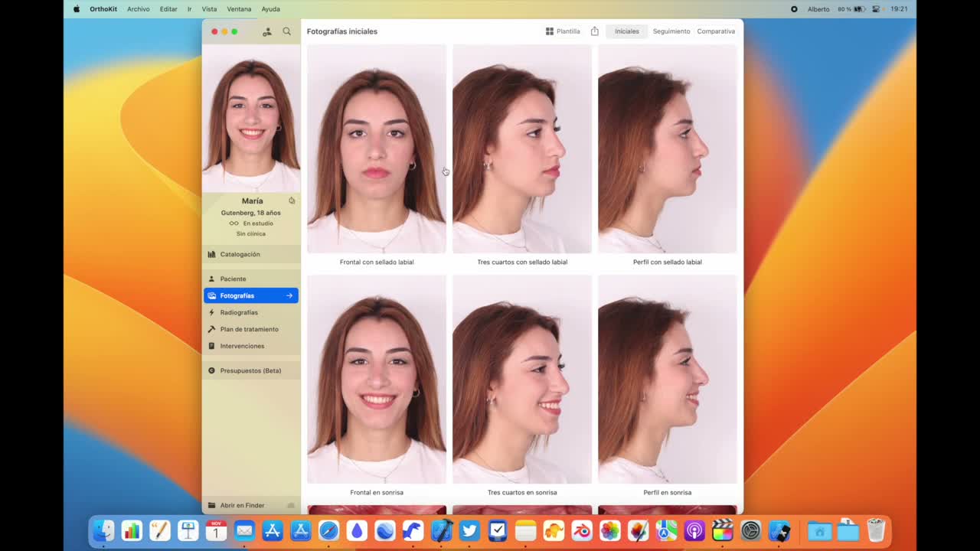Open Safari from the Dock
Viewport: 980px width, 551px height.
coord(328,530)
